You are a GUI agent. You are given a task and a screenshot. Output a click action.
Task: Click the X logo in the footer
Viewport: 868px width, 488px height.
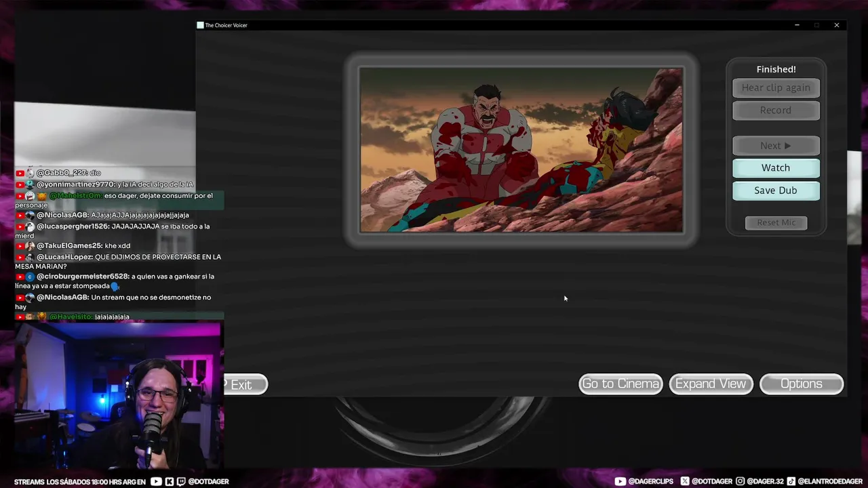[x=685, y=482]
